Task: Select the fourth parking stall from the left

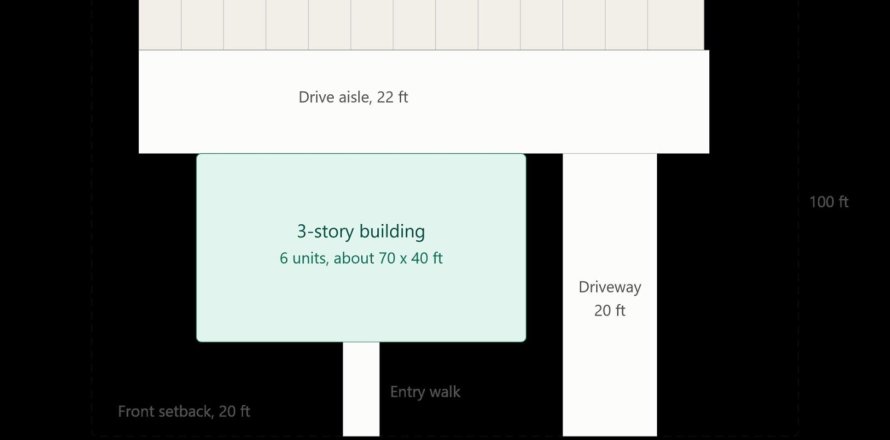Action: coord(287,24)
